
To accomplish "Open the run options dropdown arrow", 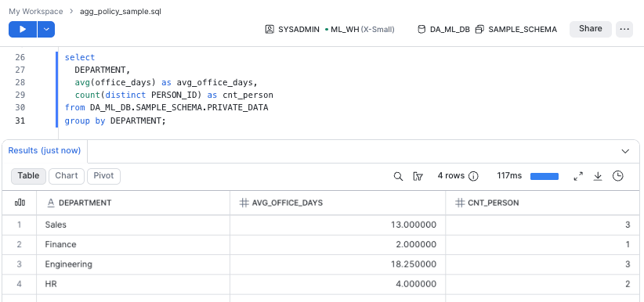I will (x=46, y=30).
